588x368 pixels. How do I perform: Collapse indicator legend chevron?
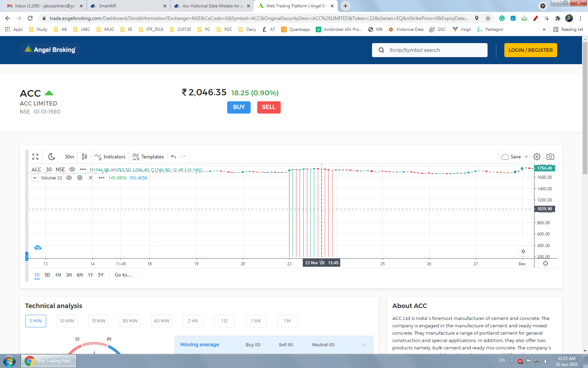pyautogui.click(x=35, y=178)
